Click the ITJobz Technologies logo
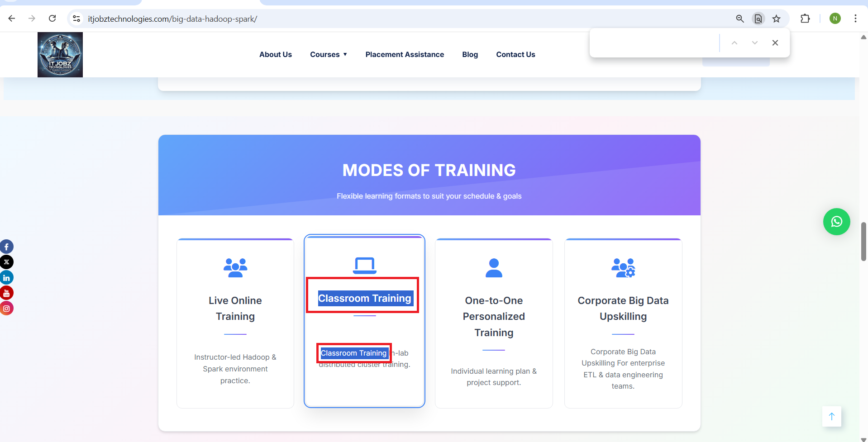Screen dimensions: 868x442 pos(60,55)
